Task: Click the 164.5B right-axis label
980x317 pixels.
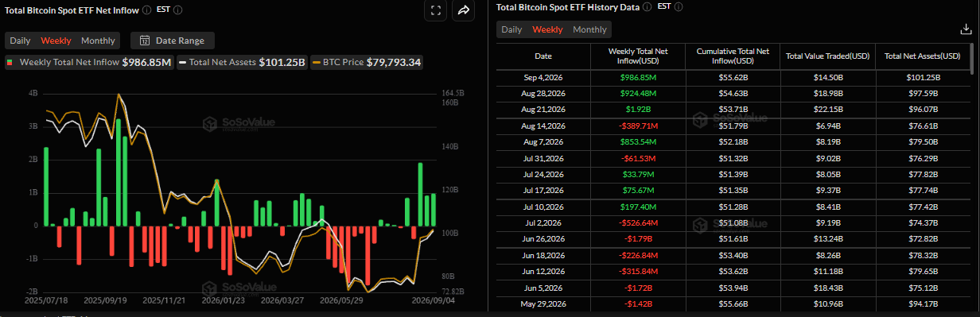Action: pyautogui.click(x=453, y=93)
